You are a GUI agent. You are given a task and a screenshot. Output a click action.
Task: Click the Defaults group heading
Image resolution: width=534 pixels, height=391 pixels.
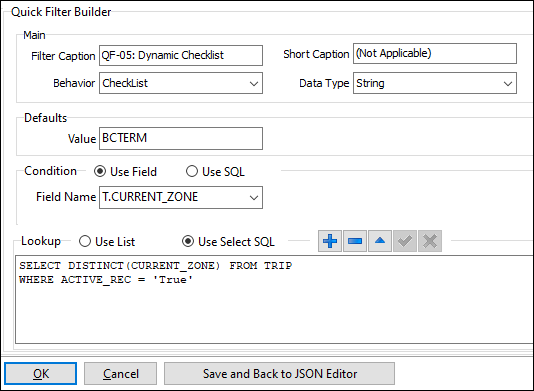tap(46, 118)
